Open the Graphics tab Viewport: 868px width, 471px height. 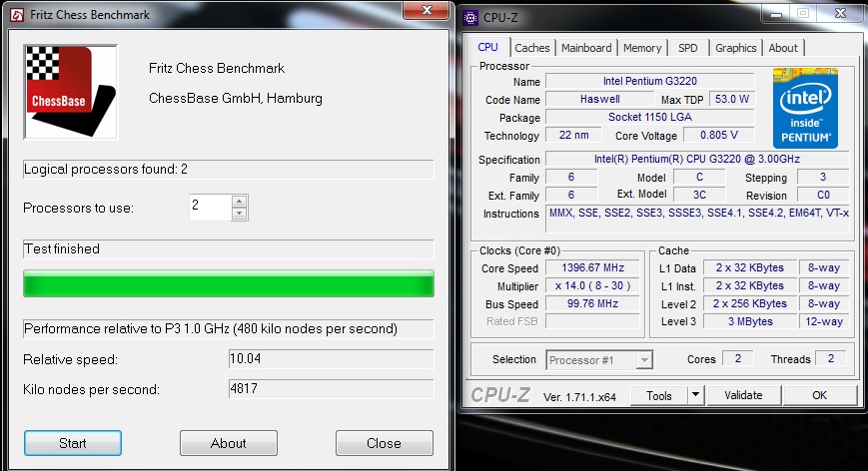735,48
